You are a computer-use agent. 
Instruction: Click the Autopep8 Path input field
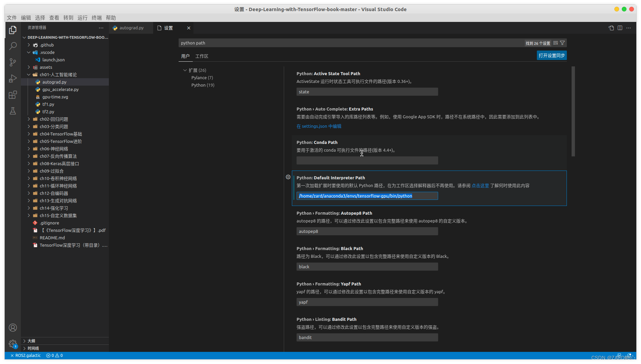(x=367, y=231)
